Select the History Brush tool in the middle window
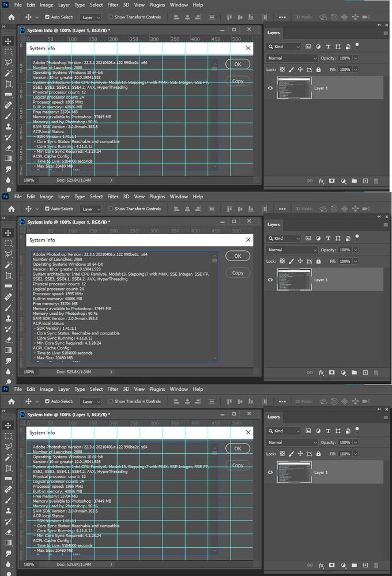392x576 pixels. [8, 329]
